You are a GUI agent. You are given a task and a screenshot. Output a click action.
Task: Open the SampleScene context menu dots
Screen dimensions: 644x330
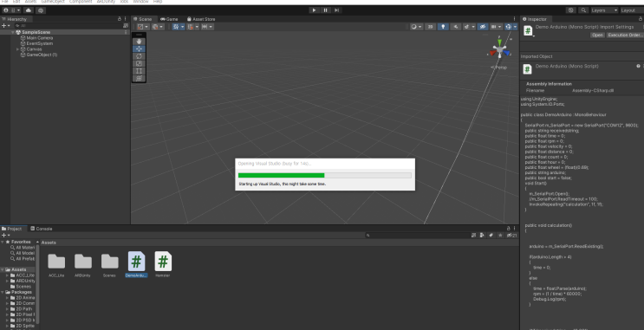coord(126,32)
